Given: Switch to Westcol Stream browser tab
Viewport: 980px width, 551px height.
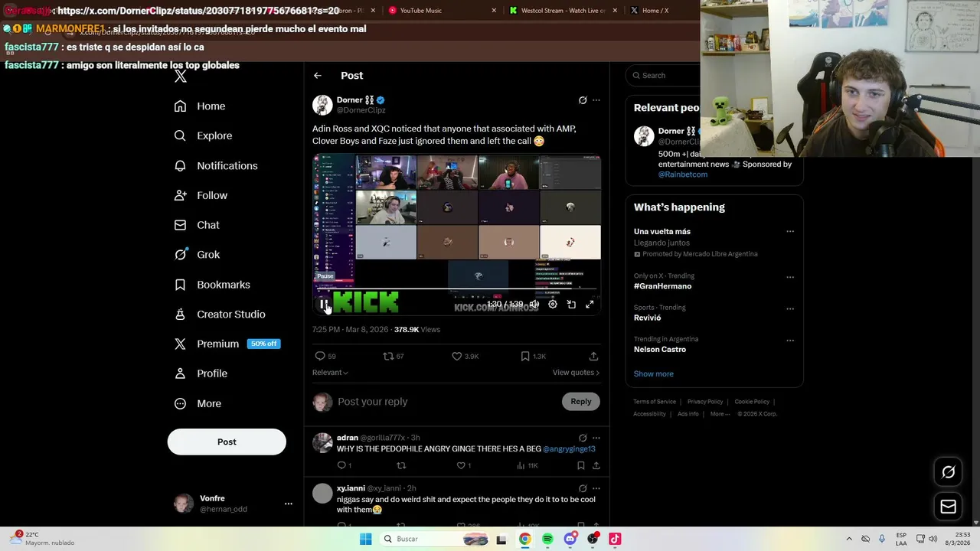Looking at the screenshot, I should pyautogui.click(x=564, y=11).
